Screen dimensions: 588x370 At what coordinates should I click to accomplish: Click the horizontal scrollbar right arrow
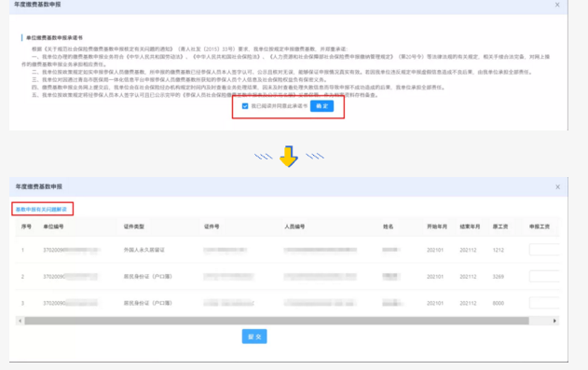tap(554, 321)
